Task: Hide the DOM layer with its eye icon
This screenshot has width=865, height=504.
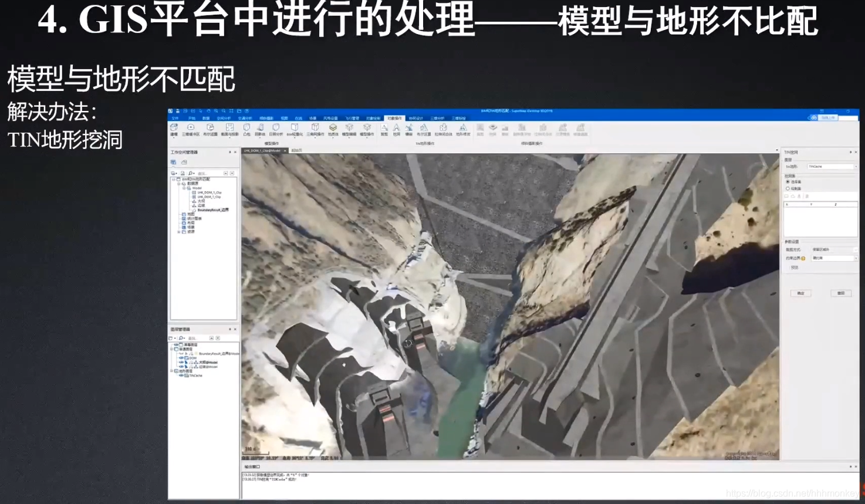Action: pyautogui.click(x=181, y=358)
